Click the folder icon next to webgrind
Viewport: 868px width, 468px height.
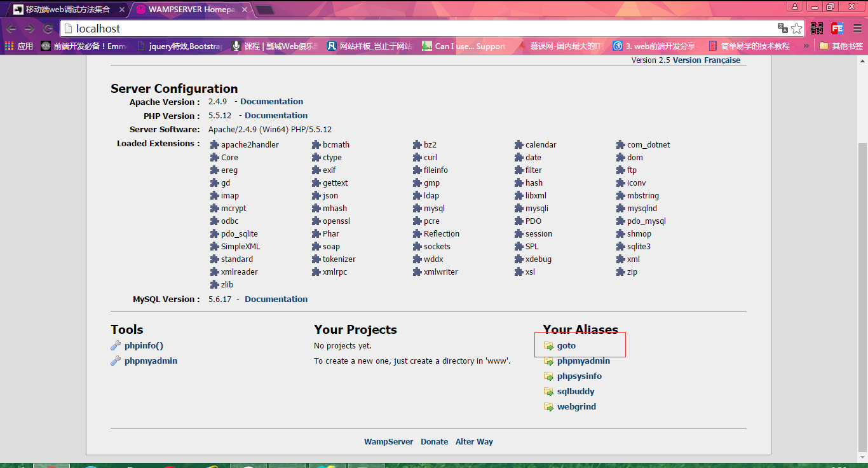(x=548, y=407)
